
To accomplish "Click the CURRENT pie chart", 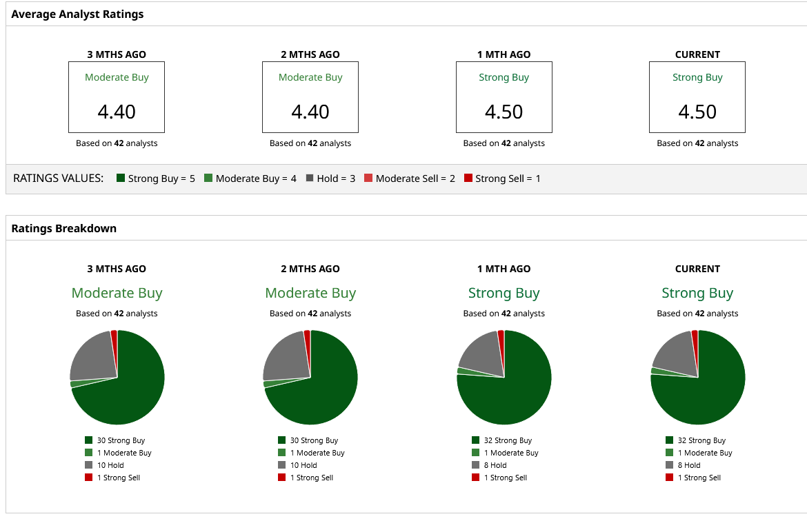I will pyautogui.click(x=698, y=377).
